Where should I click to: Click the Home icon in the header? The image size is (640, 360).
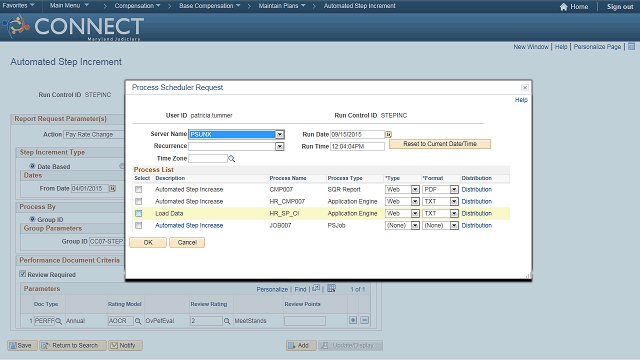click(x=564, y=7)
